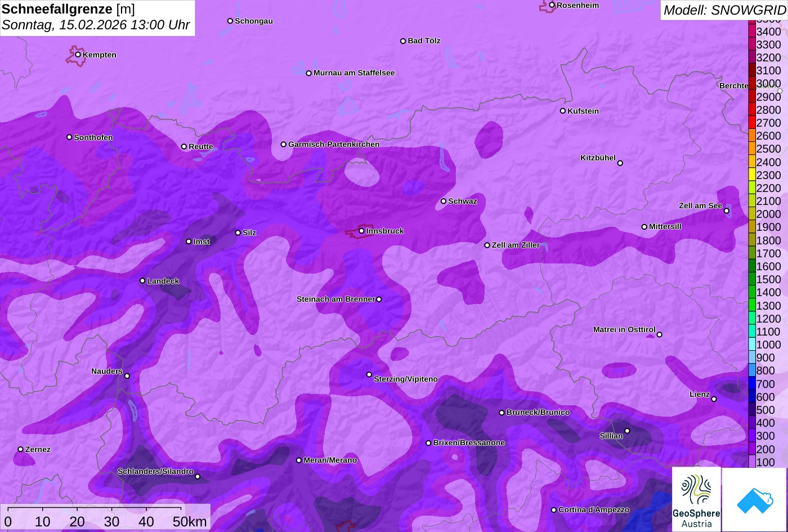
Task: Click the 2000 legend value
Action: [769, 214]
